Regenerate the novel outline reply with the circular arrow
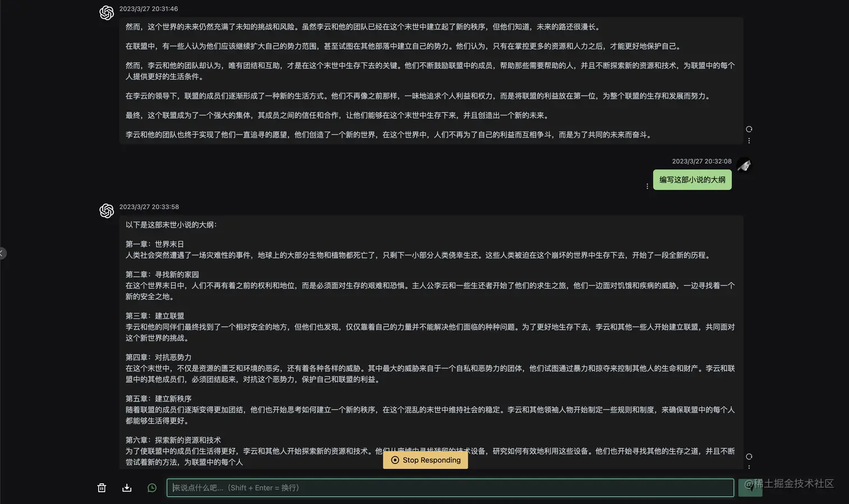Screen dimensions: 849x504 coord(749,456)
